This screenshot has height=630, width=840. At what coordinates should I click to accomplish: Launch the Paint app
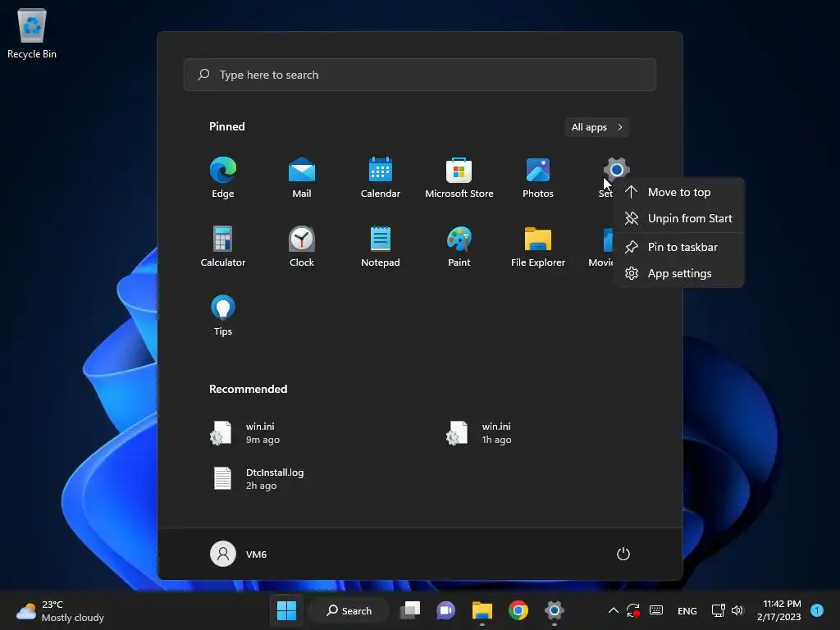coord(459,246)
